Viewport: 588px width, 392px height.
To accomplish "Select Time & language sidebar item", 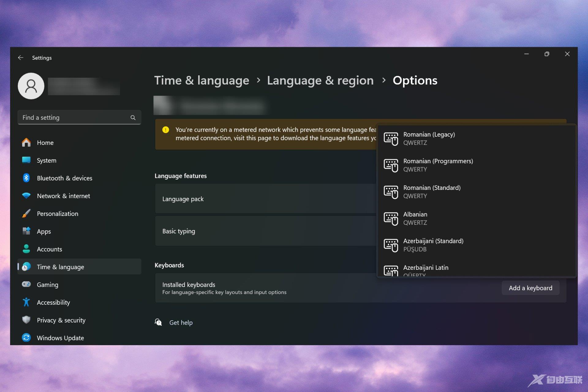I will pos(79,267).
